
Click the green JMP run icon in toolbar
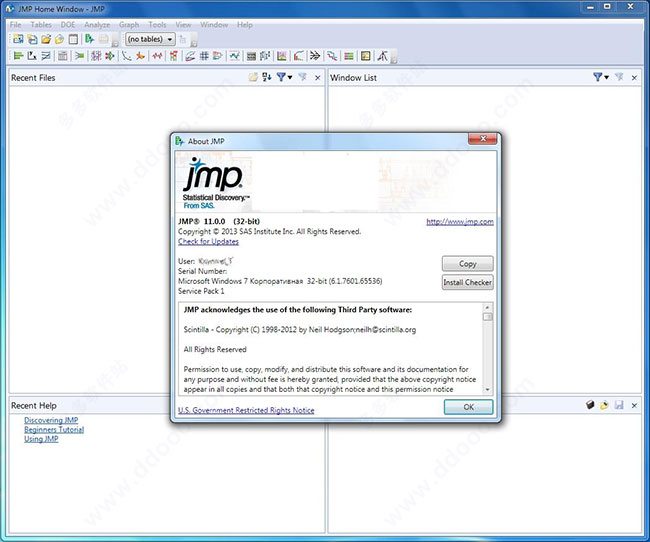pyautogui.click(x=89, y=39)
